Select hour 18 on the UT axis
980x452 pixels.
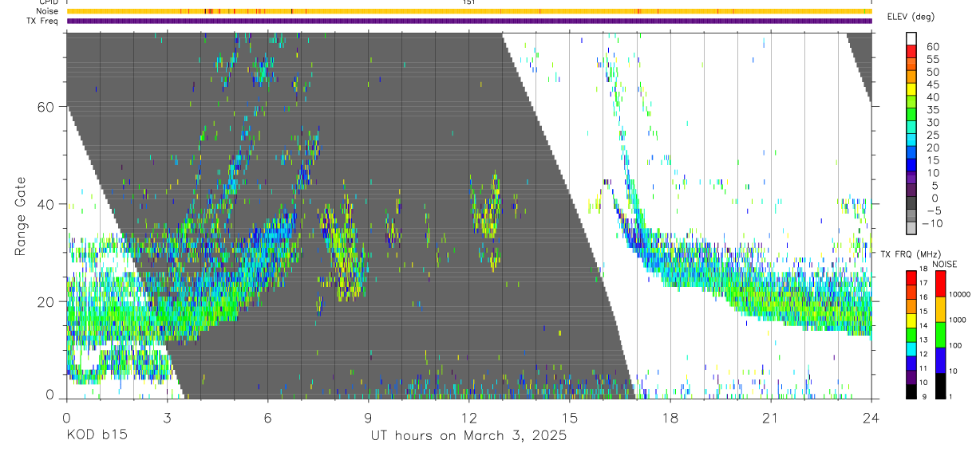[670, 416]
